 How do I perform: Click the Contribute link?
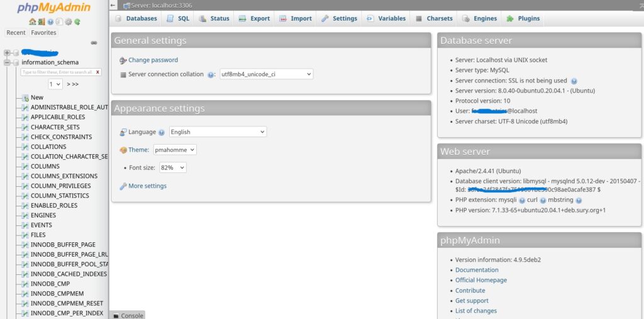tap(470, 291)
